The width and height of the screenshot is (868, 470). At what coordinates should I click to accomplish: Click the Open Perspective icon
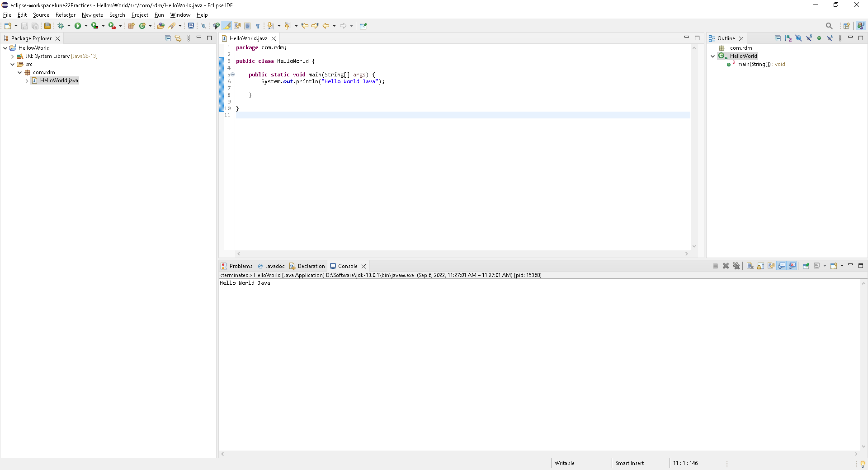click(x=847, y=26)
